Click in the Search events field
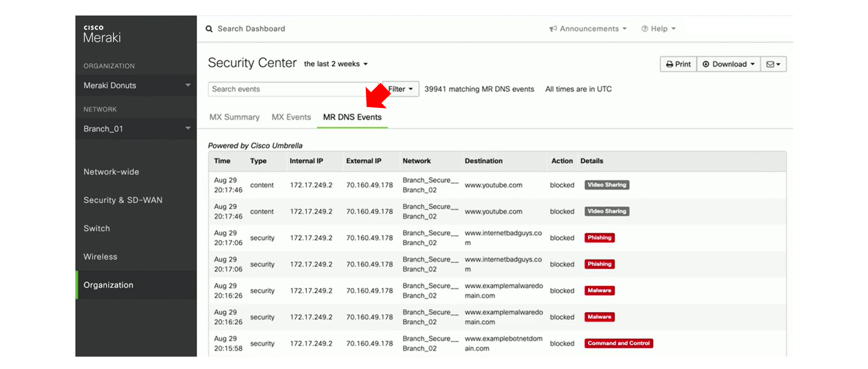Screen dimensions: 868x369 point(294,89)
